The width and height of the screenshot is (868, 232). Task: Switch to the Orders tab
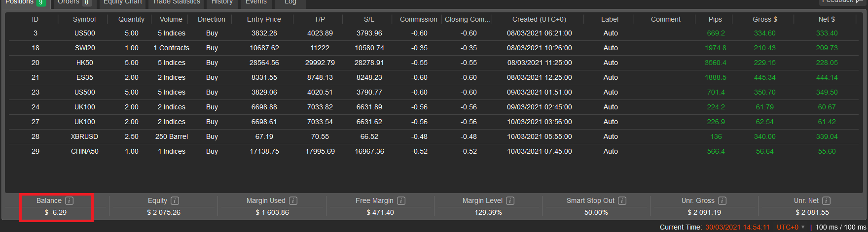pos(73,2)
